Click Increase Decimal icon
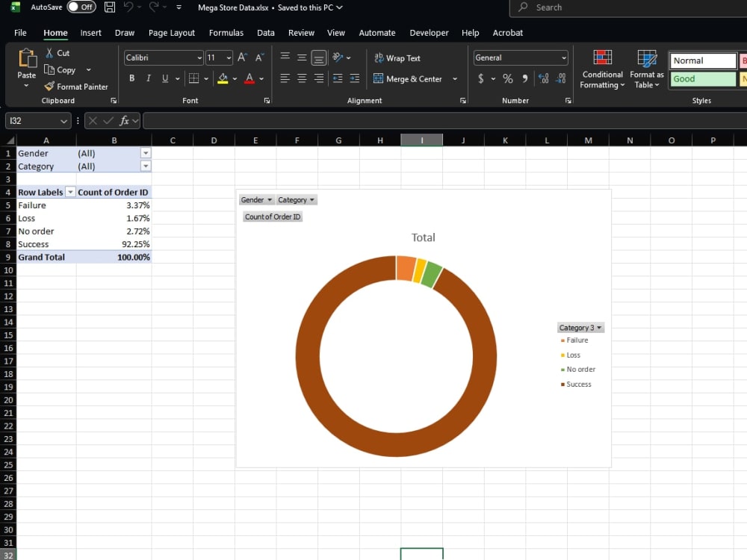 [544, 78]
